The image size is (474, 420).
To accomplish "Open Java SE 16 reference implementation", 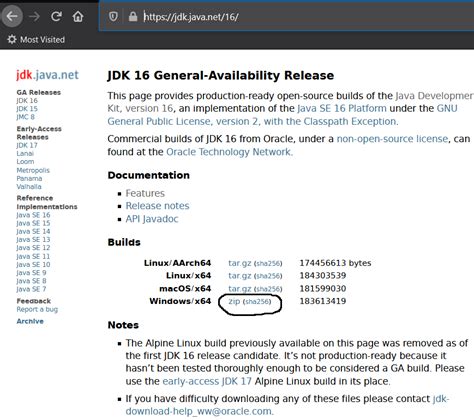I will pyautogui.click(x=33, y=215).
